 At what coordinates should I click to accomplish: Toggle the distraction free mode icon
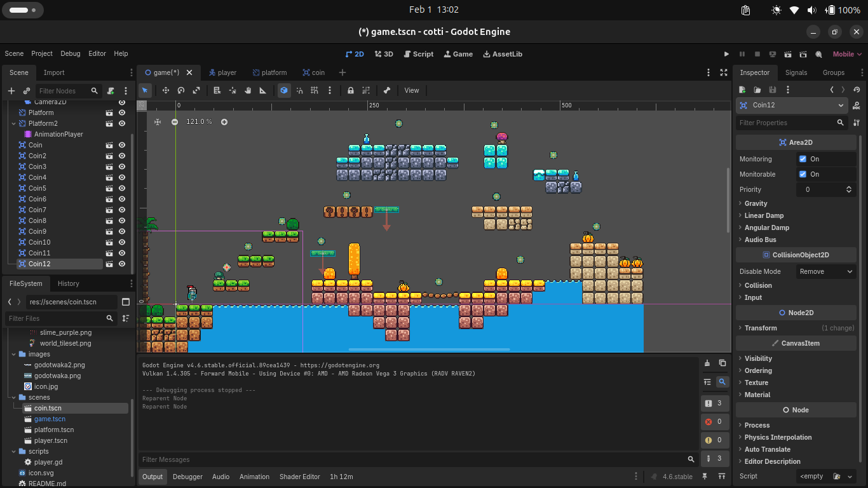[723, 72]
